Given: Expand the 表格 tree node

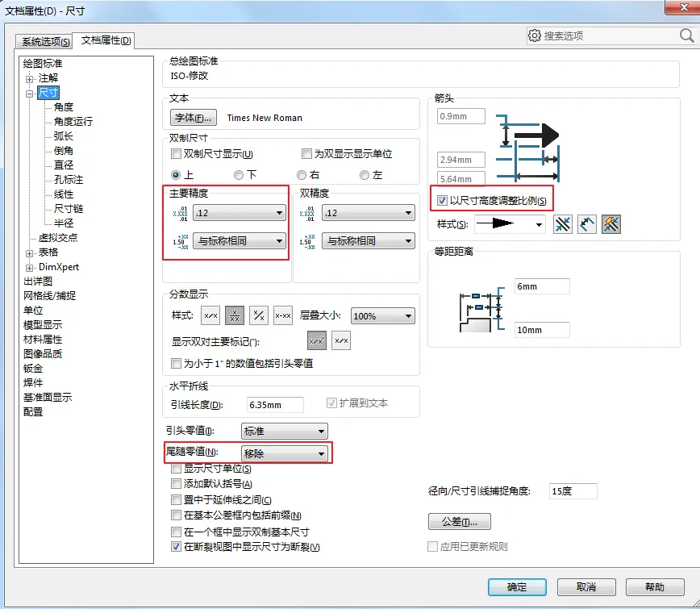Looking at the screenshot, I should pyautogui.click(x=30, y=253).
